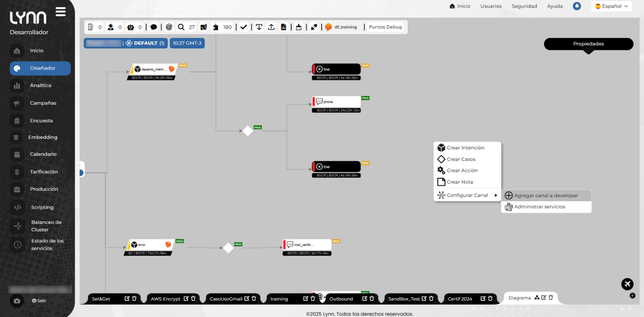
Task: Click the Puntos Debug button
Action: (385, 27)
